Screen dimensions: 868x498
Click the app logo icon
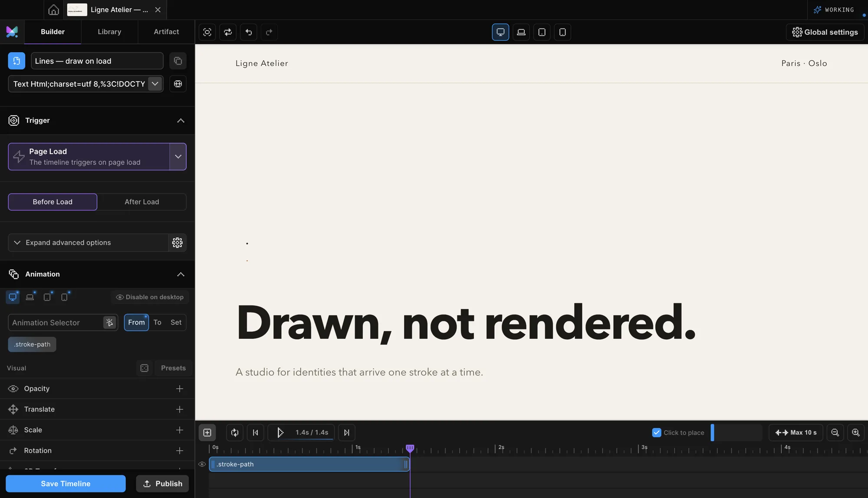(12, 32)
